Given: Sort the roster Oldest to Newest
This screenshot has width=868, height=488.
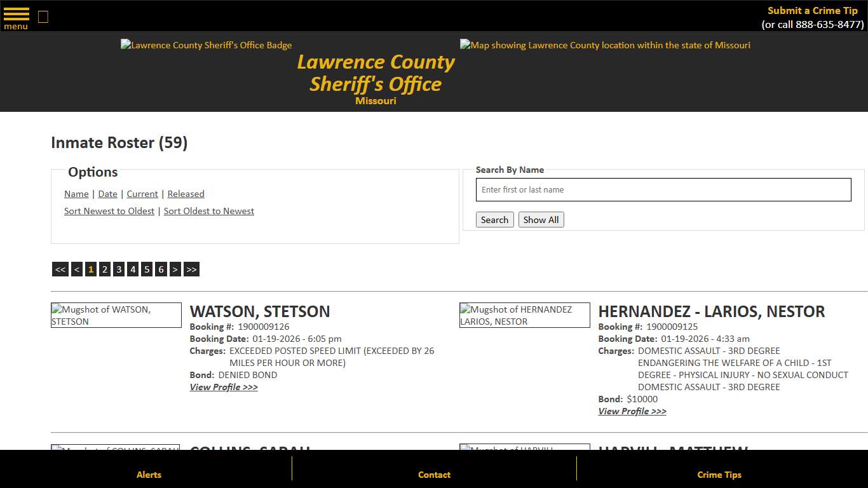Looking at the screenshot, I should point(208,211).
